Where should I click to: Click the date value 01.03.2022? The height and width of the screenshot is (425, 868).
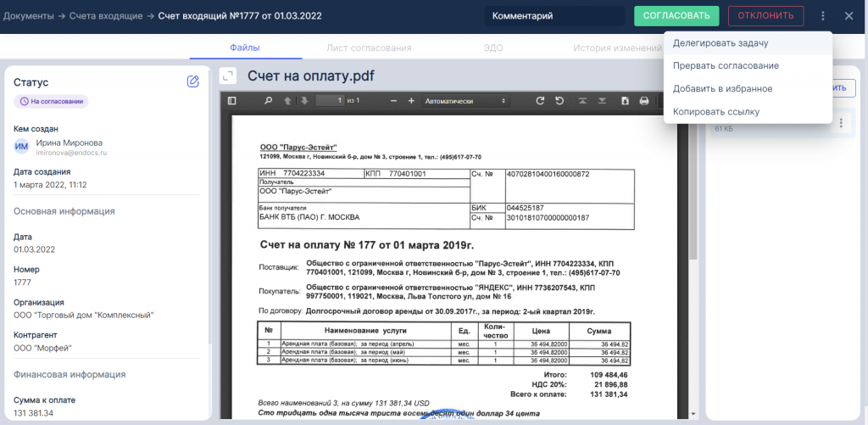[x=34, y=249]
